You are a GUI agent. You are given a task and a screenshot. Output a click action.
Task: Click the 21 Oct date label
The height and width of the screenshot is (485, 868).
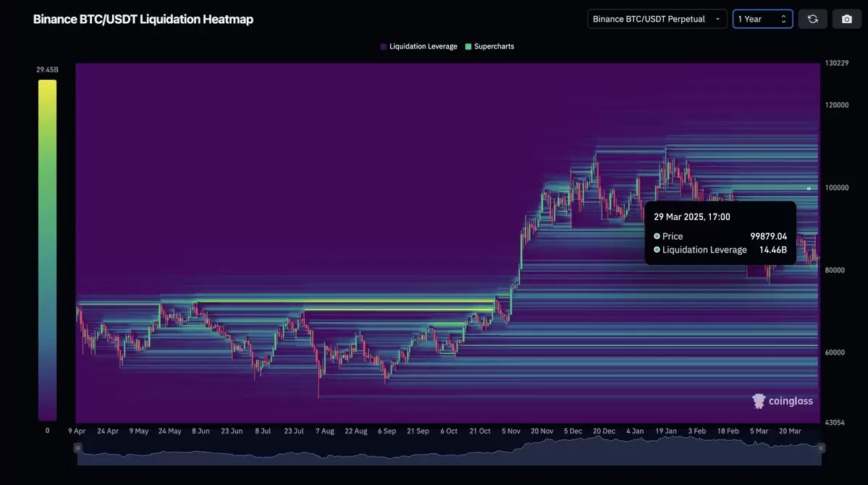pos(480,431)
